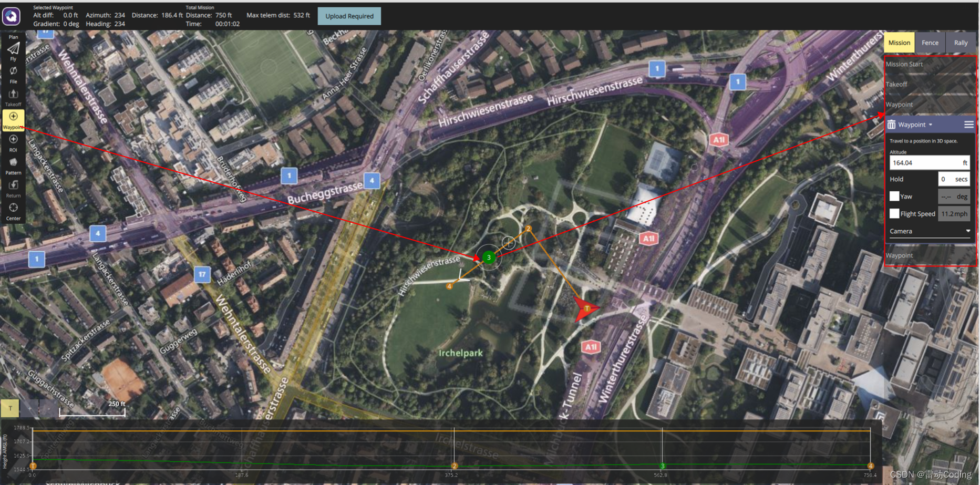Enable the Flight Speed checkbox

tap(894, 214)
